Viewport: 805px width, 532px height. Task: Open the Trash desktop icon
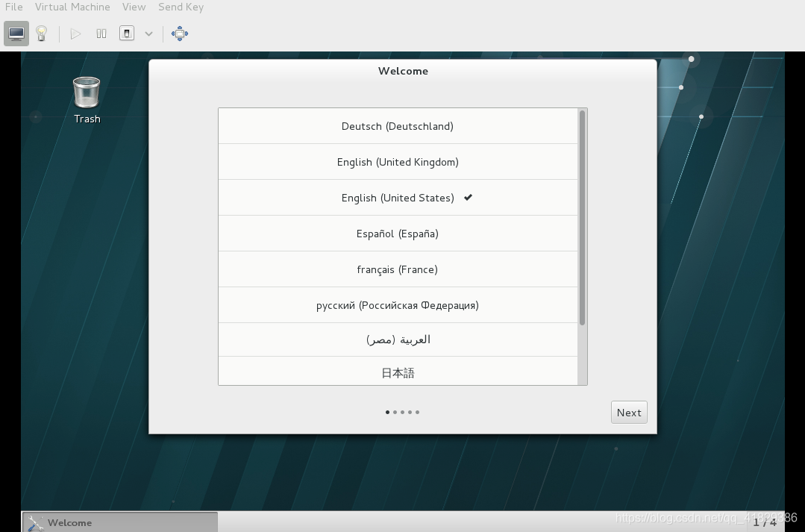87,100
